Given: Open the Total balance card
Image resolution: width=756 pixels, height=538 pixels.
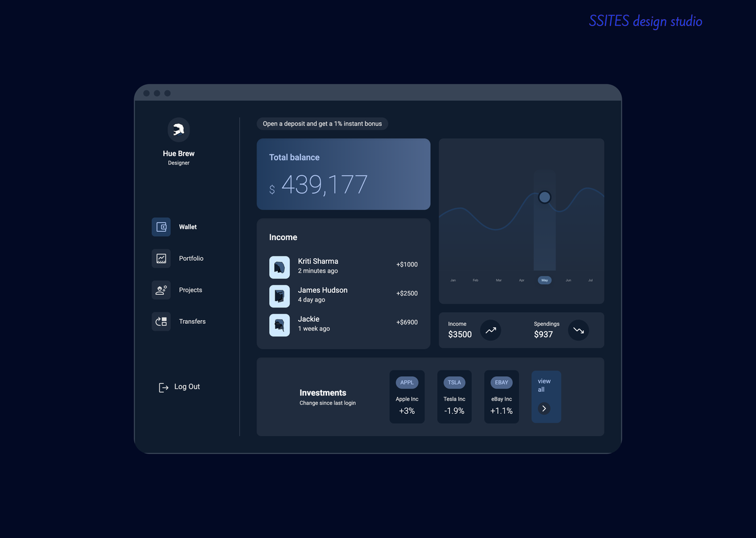Looking at the screenshot, I should click(x=343, y=175).
